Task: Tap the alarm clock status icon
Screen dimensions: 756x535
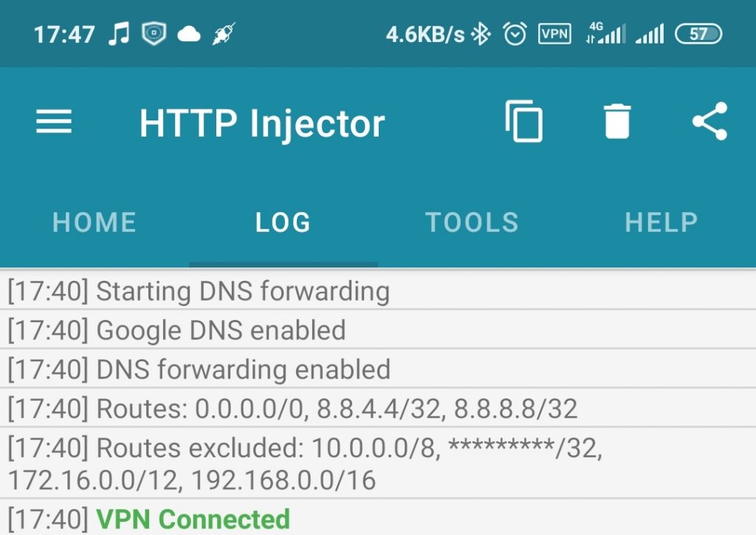Action: point(515,34)
